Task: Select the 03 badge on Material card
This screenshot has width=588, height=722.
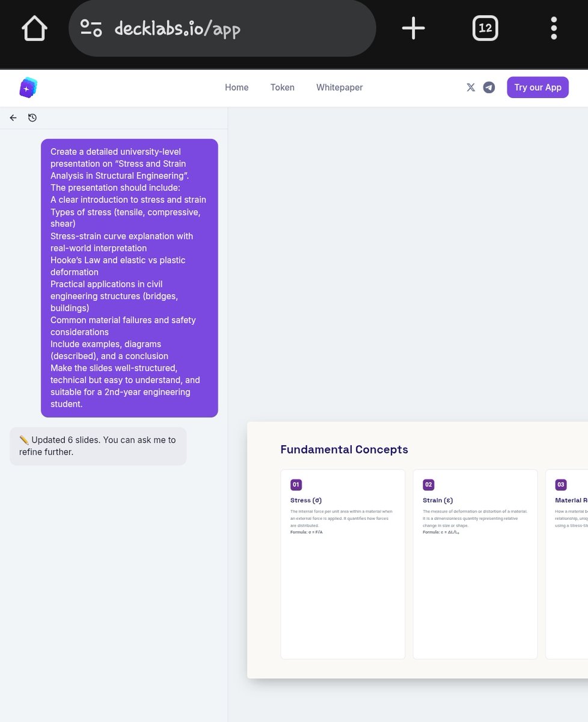Action: point(560,484)
